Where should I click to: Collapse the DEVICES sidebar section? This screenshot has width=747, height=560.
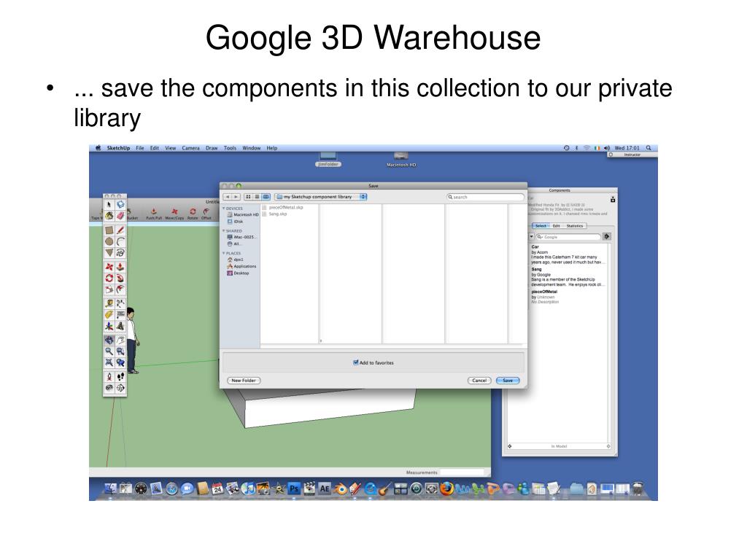tap(223, 209)
